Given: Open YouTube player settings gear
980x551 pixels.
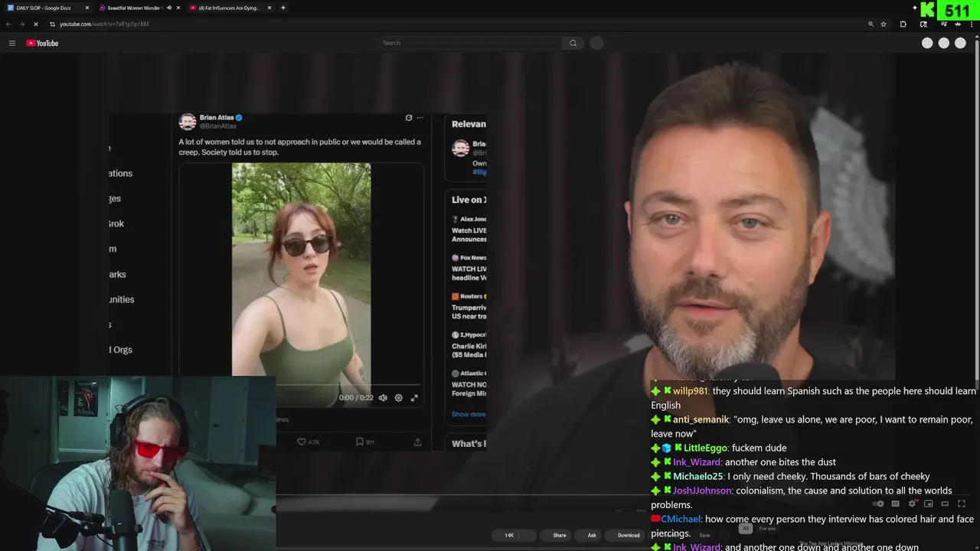Looking at the screenshot, I should 912,504.
